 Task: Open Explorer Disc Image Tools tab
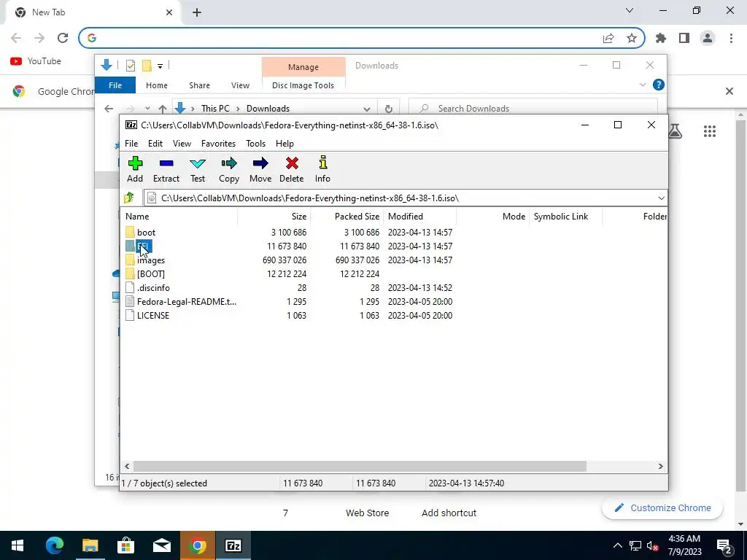(303, 85)
